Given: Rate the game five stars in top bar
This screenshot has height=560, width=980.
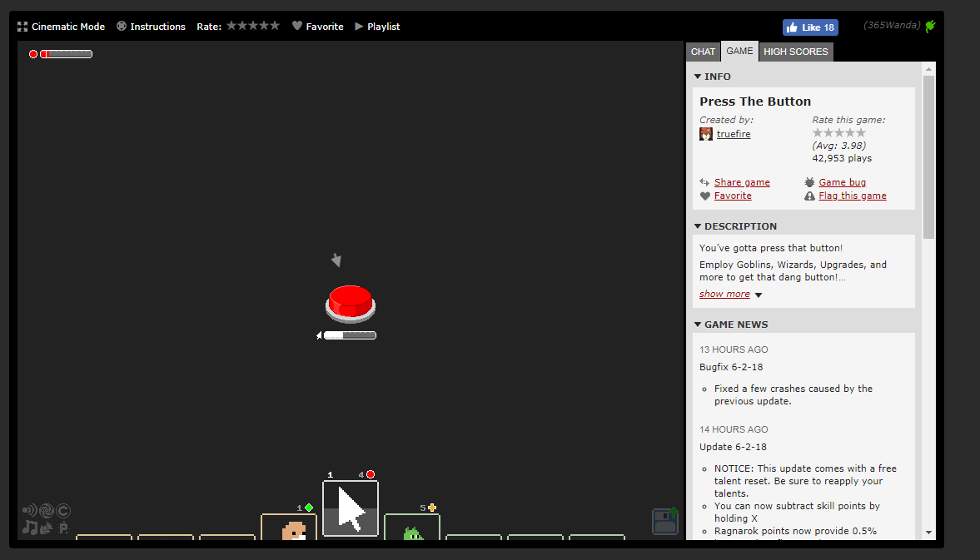Looking at the screenshot, I should tap(275, 26).
